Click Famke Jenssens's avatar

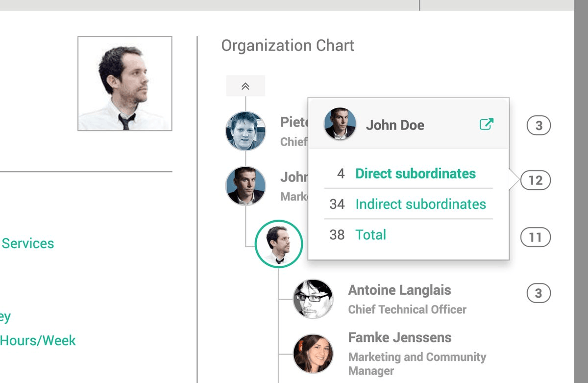pos(313,354)
